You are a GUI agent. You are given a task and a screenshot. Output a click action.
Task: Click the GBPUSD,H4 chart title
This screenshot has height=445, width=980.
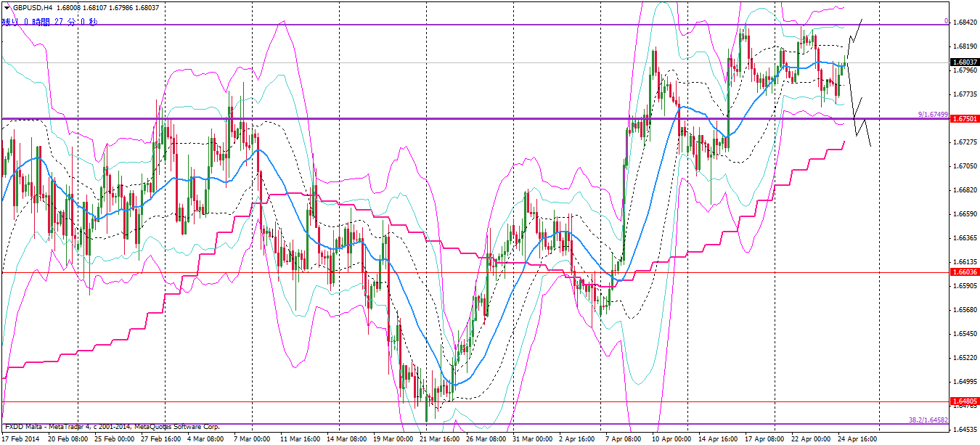pos(33,7)
